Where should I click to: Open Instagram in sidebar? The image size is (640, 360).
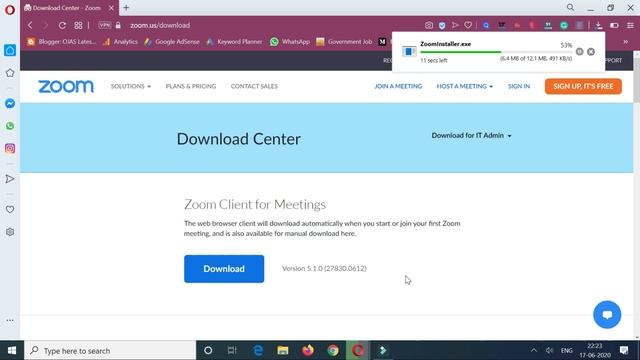(x=10, y=148)
